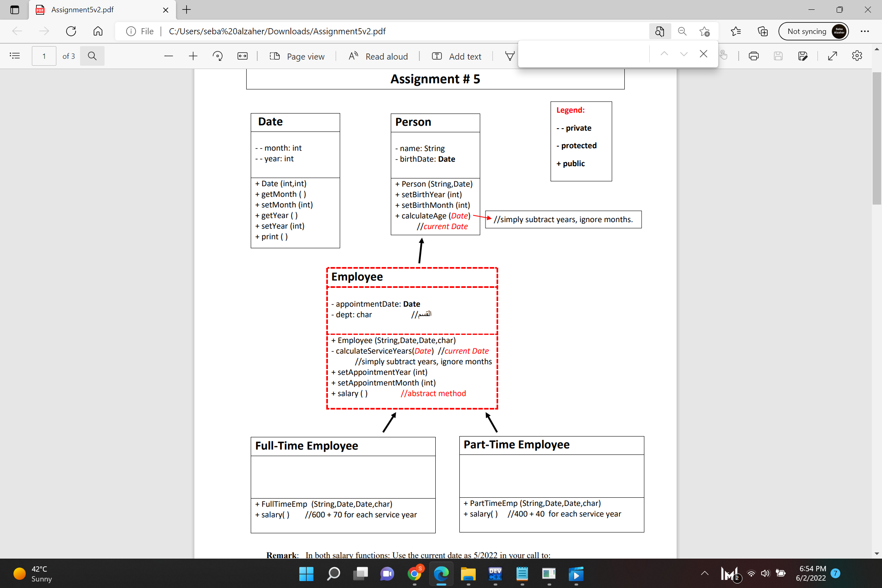Click the find-on-page text field
The width and height of the screenshot is (882, 588).
point(584,54)
